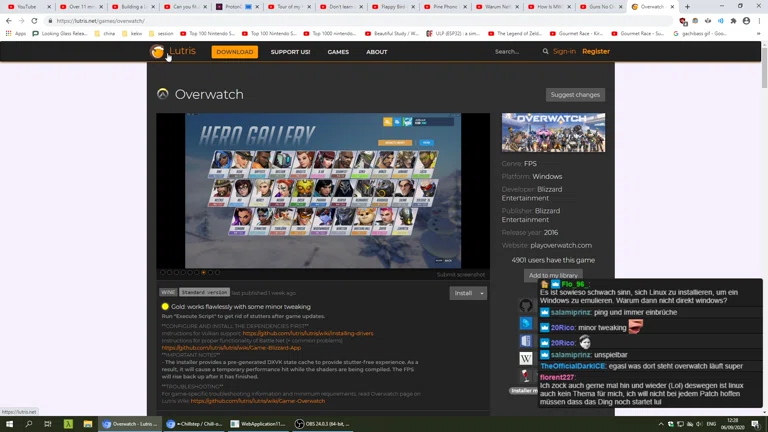Open Task View on the taskbar
The width and height of the screenshot is (768, 432).
[48, 424]
